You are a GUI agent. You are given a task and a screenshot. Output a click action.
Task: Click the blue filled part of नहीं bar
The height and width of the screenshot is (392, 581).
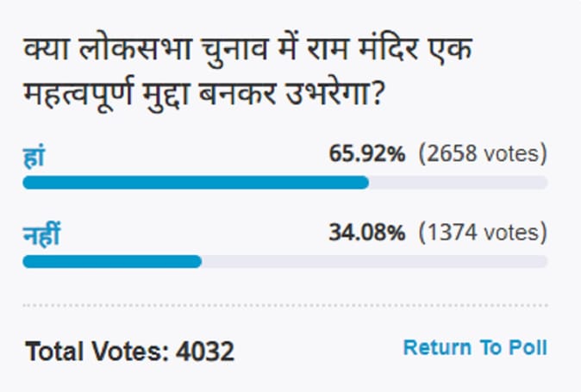[x=112, y=261]
